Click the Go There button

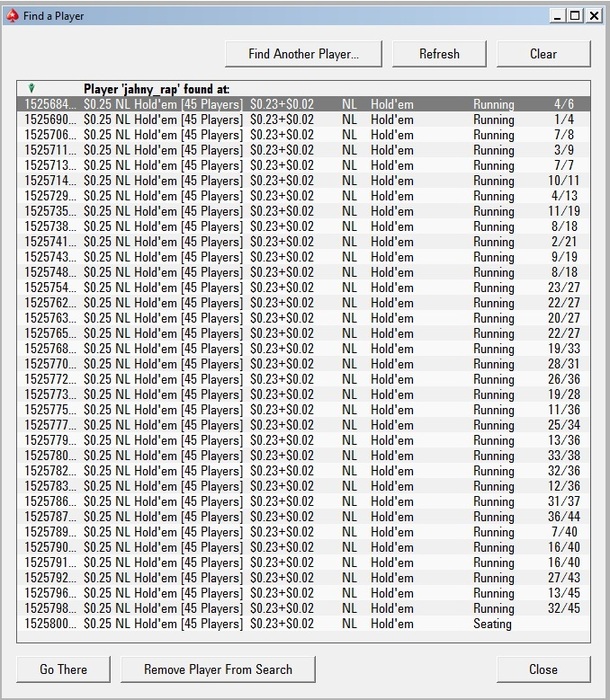click(x=63, y=669)
